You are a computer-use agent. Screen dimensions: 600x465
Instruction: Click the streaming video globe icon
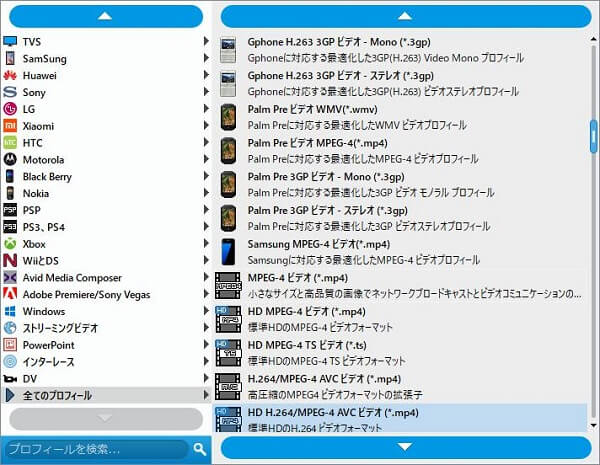(x=10, y=328)
